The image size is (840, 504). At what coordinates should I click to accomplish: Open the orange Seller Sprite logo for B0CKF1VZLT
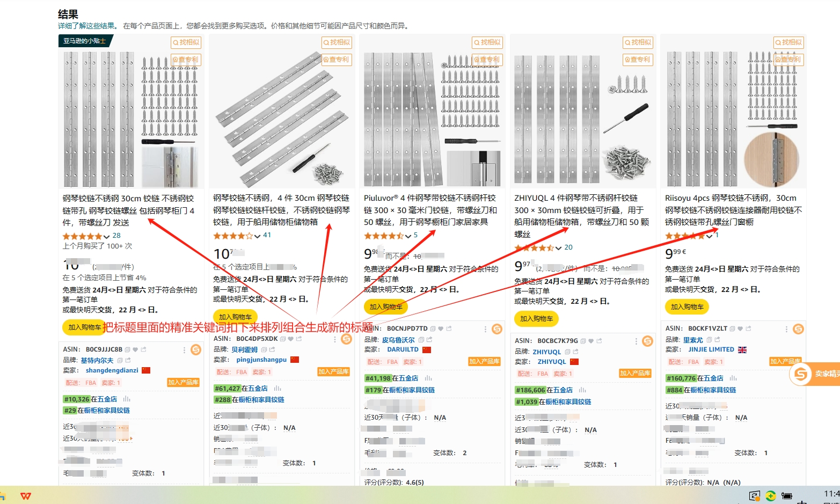click(x=799, y=329)
